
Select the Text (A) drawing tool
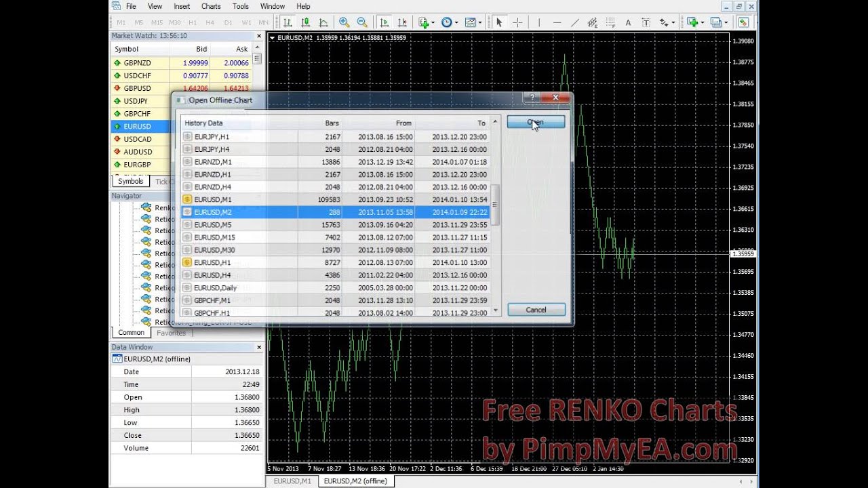coord(628,22)
